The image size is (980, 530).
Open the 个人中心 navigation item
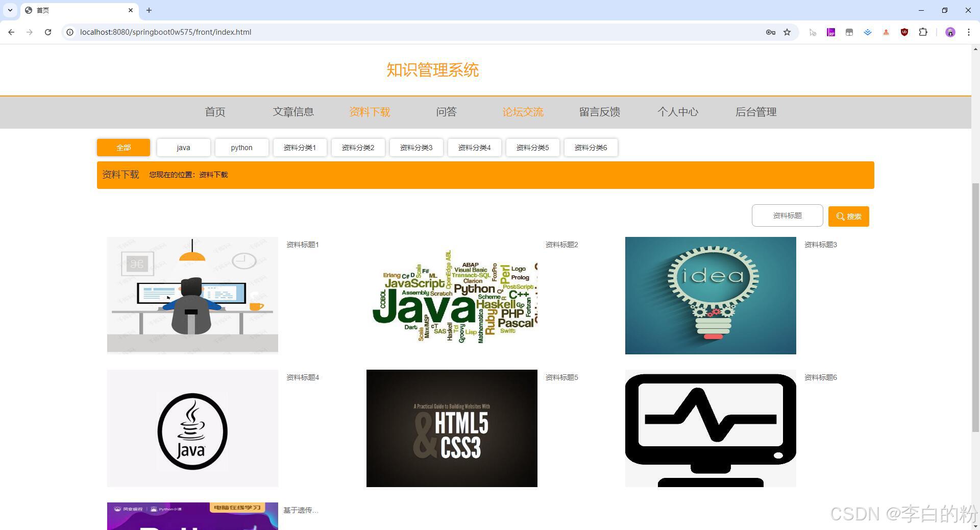[677, 112]
